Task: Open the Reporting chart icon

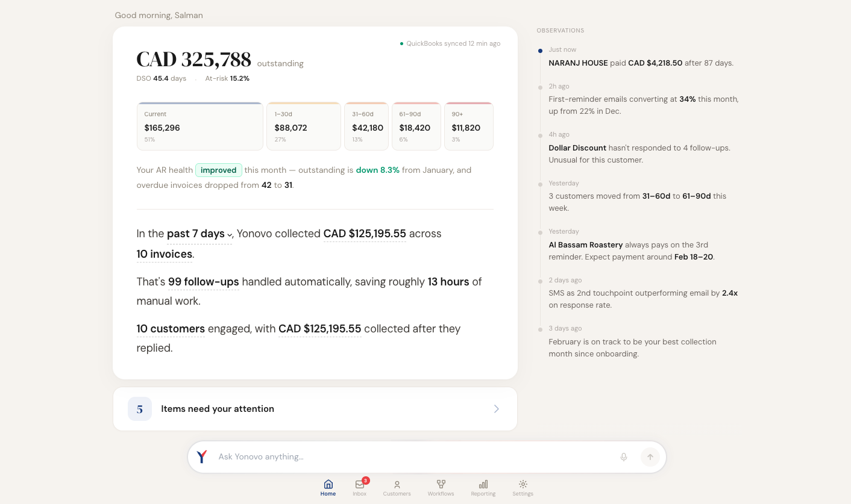Action: 483,484
